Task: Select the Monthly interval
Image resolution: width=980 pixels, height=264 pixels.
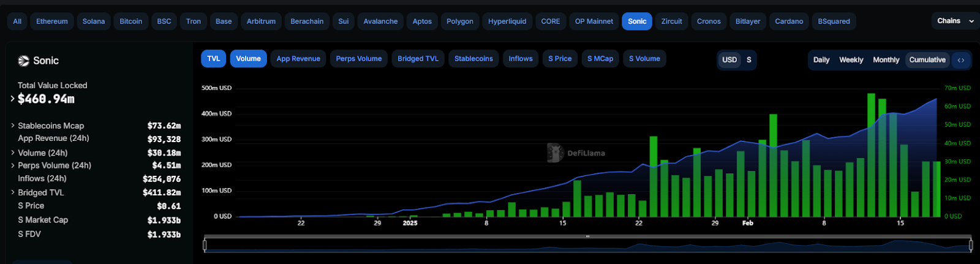Action: click(886, 60)
